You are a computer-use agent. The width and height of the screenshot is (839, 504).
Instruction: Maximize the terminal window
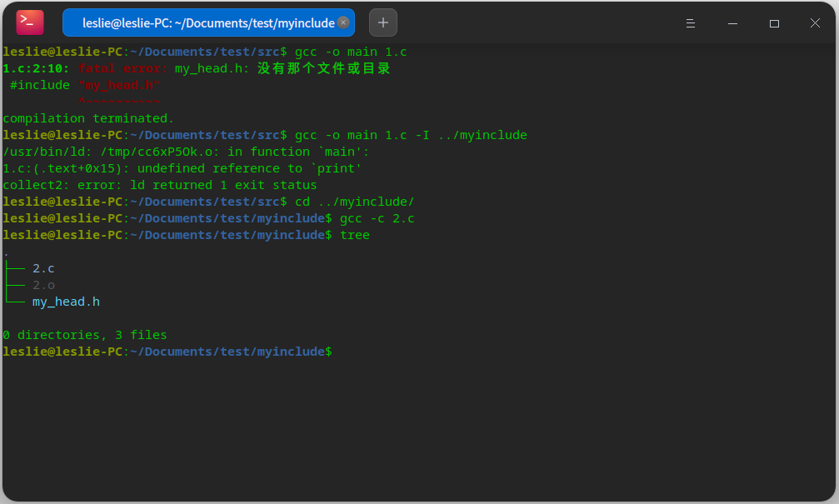[x=774, y=23]
